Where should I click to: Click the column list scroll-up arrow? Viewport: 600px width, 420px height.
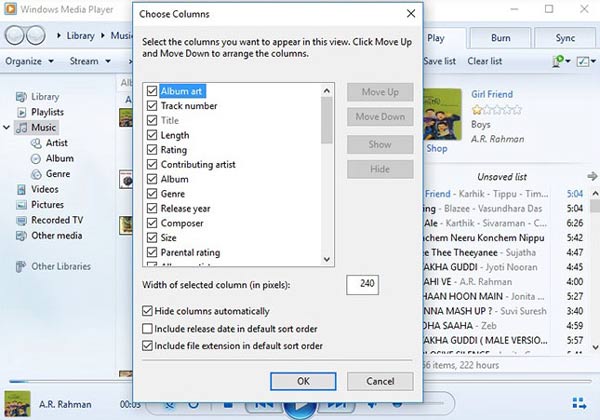coord(327,91)
